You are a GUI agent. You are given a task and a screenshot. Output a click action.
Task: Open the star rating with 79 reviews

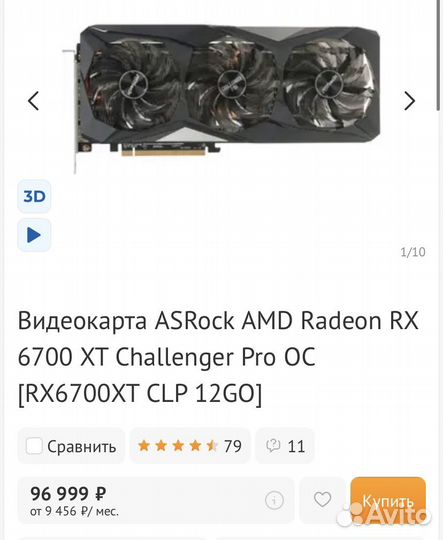(190, 446)
